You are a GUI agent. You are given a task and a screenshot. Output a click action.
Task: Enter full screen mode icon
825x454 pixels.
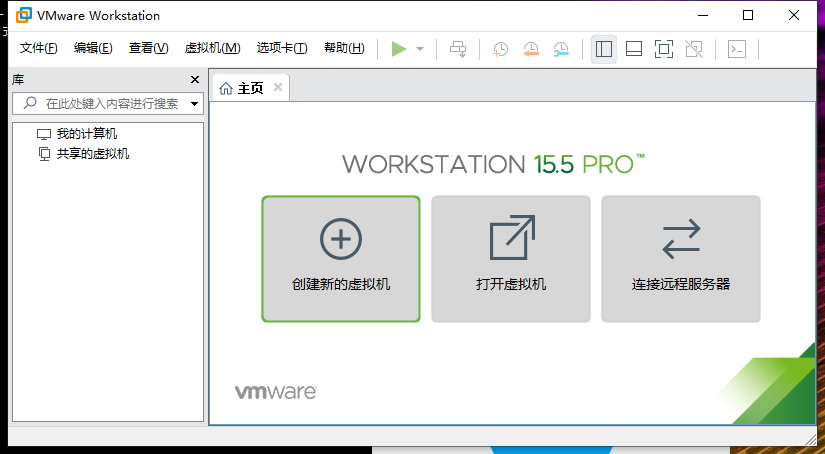click(x=664, y=49)
